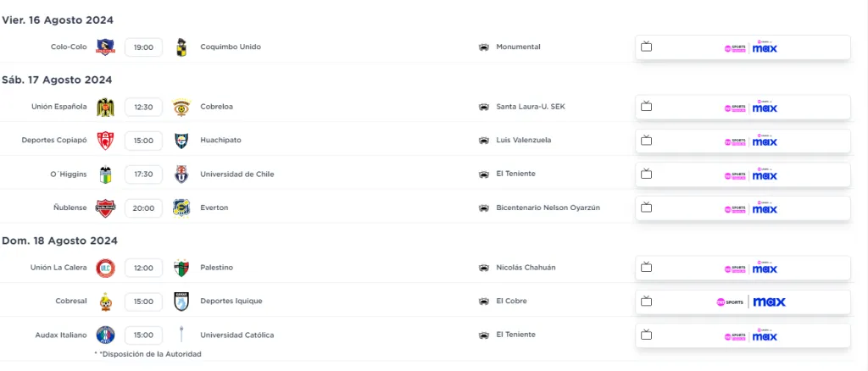Click the Colo-Colo team crest
Screen dimensions: 868x371
click(105, 47)
